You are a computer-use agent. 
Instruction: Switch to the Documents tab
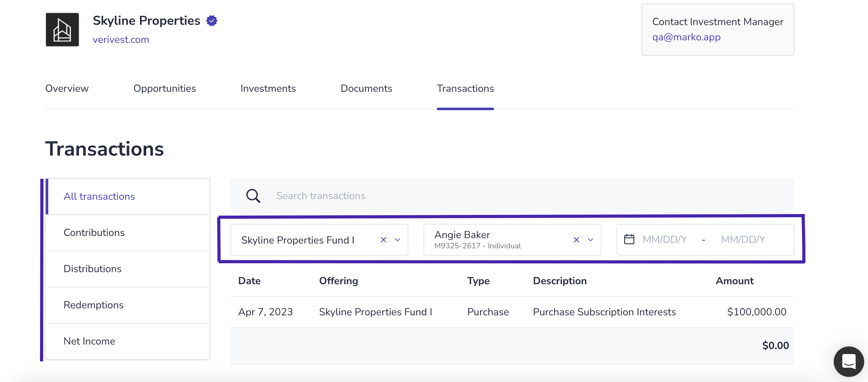pyautogui.click(x=366, y=88)
